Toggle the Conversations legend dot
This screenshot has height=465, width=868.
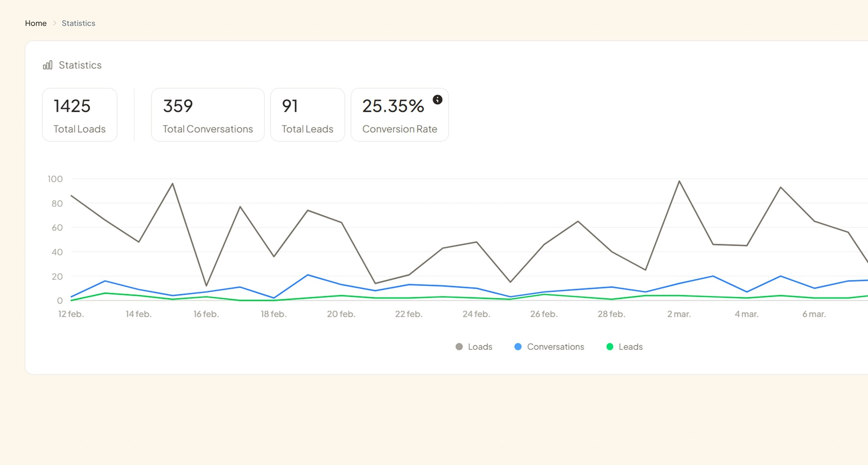[x=518, y=347]
